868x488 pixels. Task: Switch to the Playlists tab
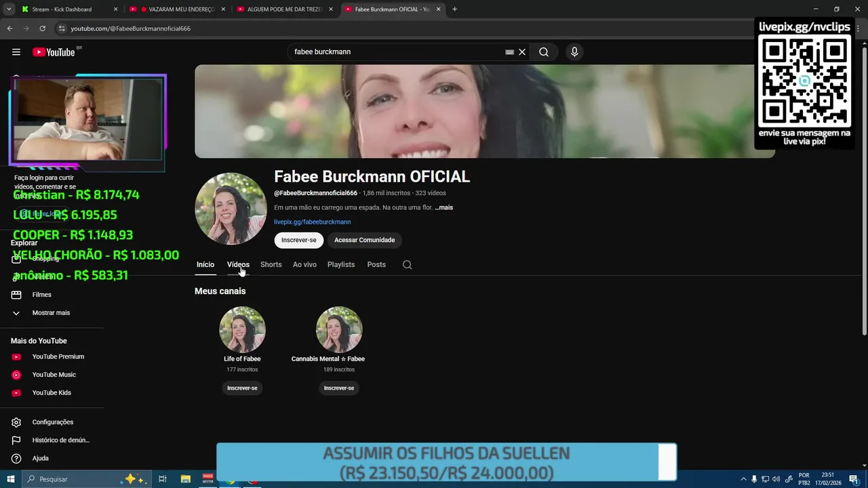(x=341, y=265)
